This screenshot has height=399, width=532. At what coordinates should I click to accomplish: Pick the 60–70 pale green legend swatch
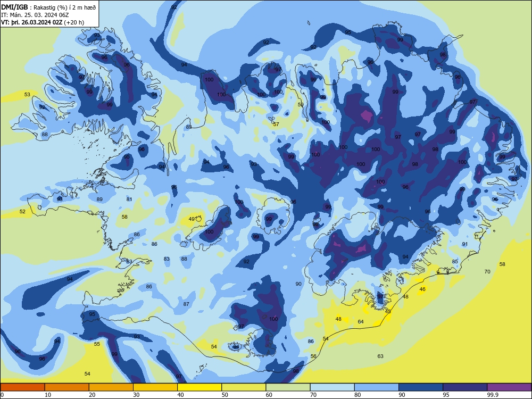click(x=288, y=387)
